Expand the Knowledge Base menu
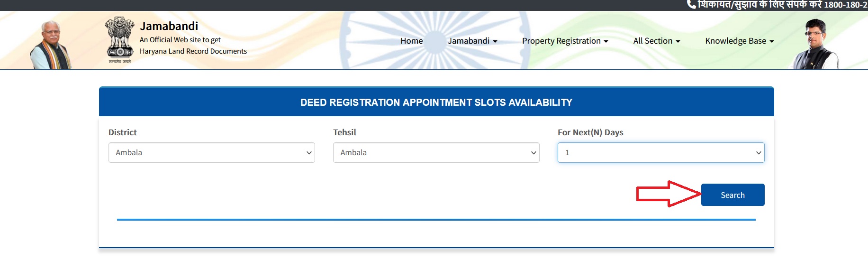The height and width of the screenshot is (261, 868). coord(739,41)
